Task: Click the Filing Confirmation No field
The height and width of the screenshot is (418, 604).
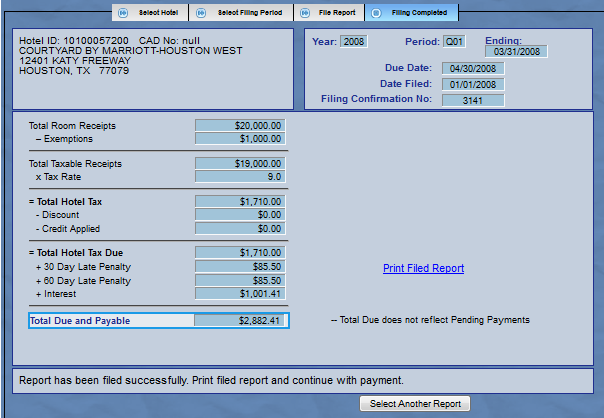Action: (x=478, y=99)
